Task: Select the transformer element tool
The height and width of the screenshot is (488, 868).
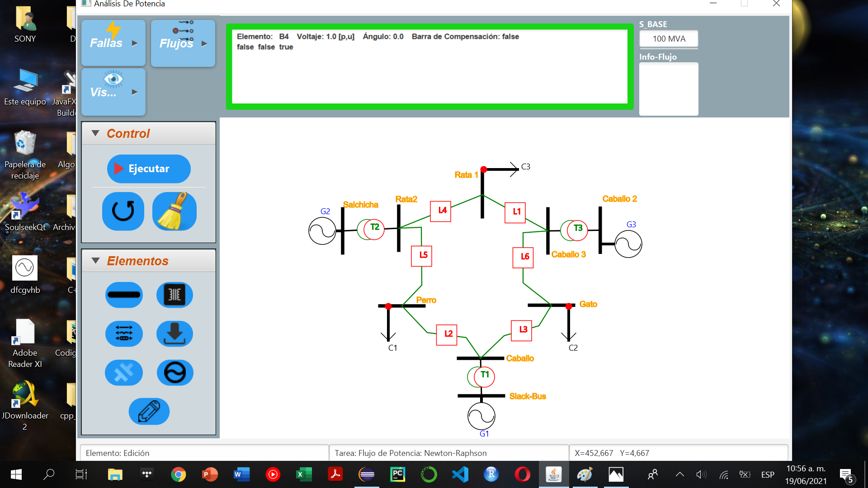Action: pos(175,295)
